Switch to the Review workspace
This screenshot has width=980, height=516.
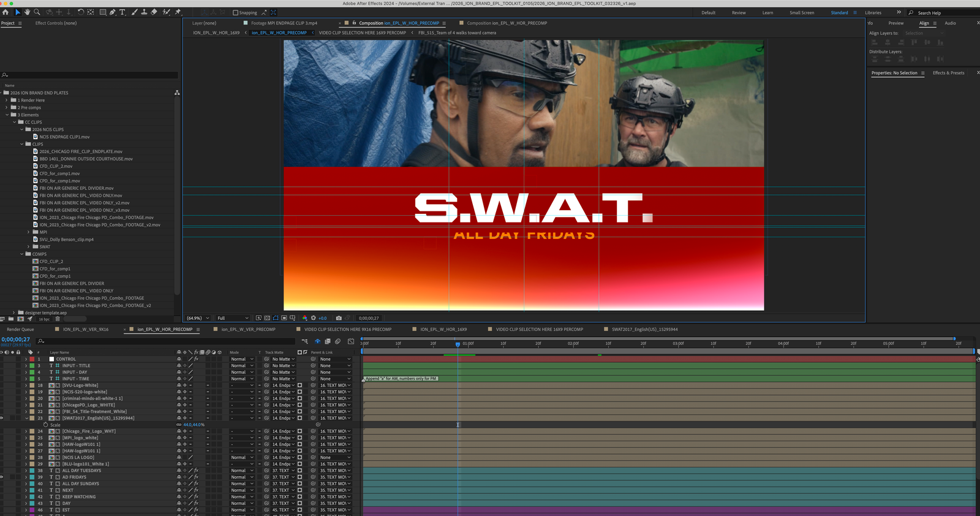pos(739,13)
